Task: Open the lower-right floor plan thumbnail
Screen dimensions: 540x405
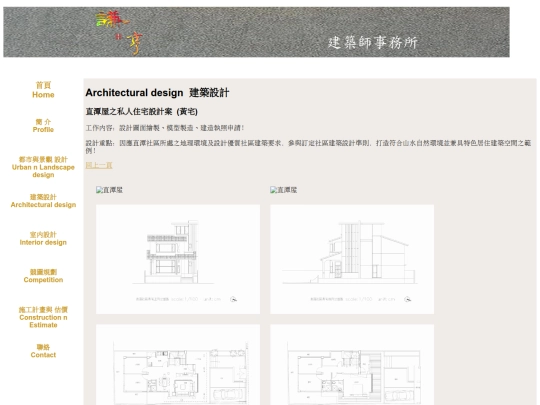Action: (x=352, y=365)
